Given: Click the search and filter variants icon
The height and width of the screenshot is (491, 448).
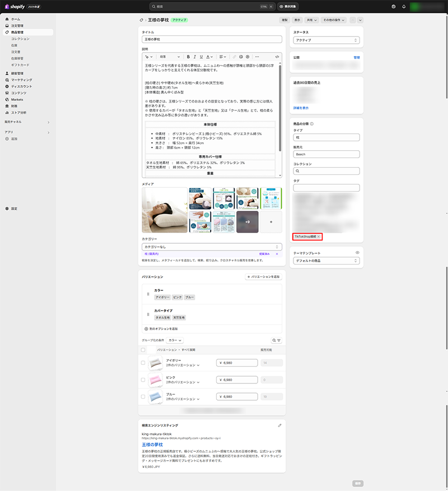Looking at the screenshot, I should tap(276, 340).
